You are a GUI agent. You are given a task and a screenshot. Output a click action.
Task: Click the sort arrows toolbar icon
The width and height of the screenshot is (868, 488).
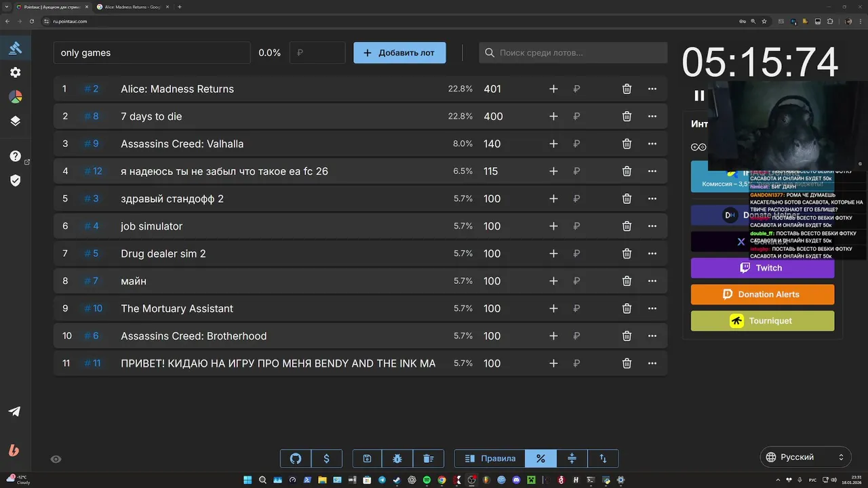point(603,458)
